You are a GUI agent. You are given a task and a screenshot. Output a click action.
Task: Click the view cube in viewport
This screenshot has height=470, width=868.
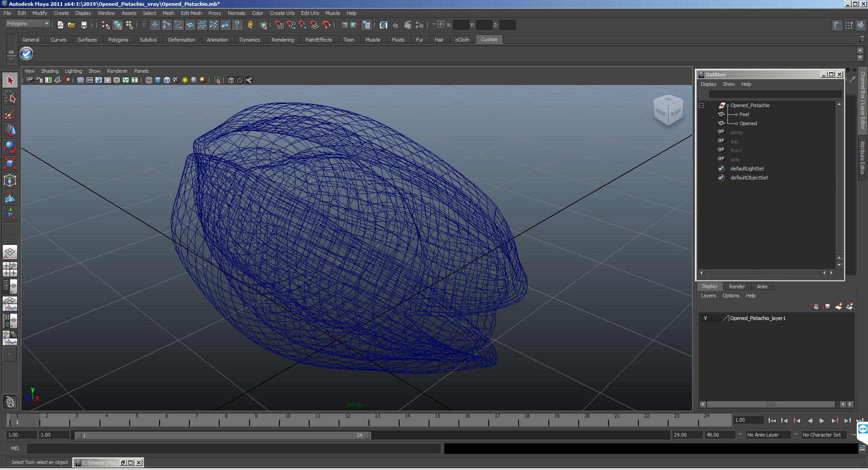(x=668, y=111)
